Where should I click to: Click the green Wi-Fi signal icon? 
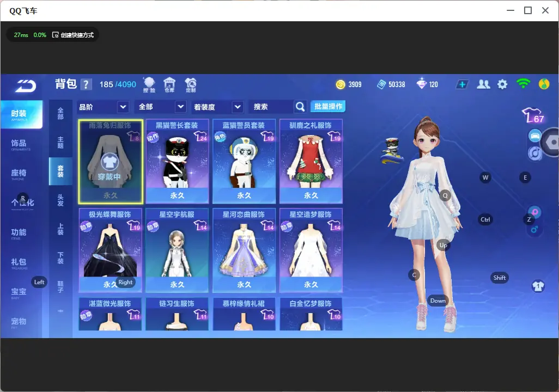pyautogui.click(x=524, y=83)
